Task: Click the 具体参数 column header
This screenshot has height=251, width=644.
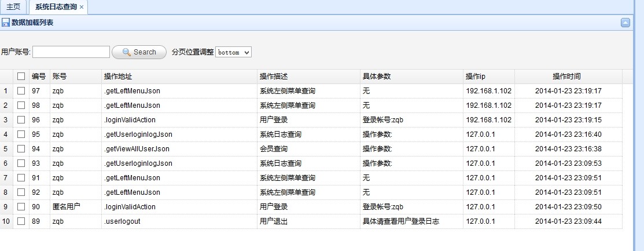Action: click(411, 76)
